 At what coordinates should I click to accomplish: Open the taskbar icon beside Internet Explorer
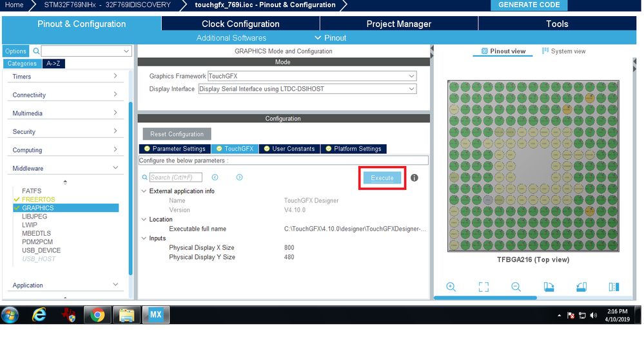click(x=68, y=315)
